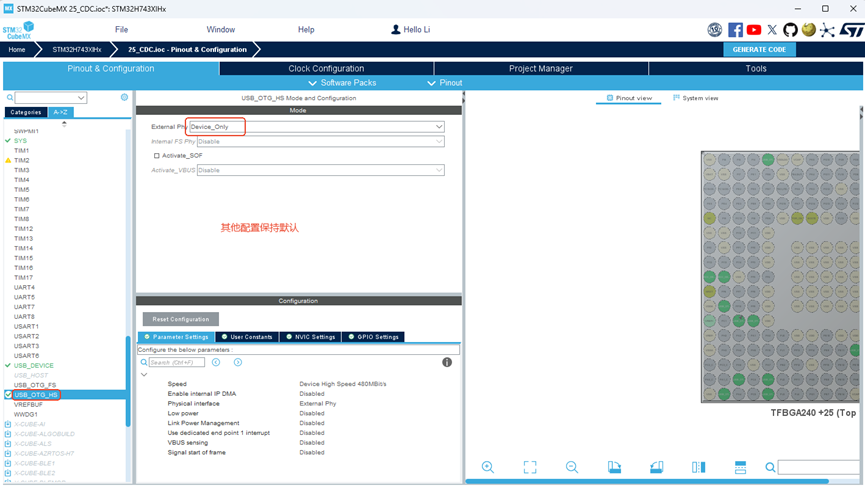Click the pin search magnifier icon
865x488 pixels.
(770, 468)
